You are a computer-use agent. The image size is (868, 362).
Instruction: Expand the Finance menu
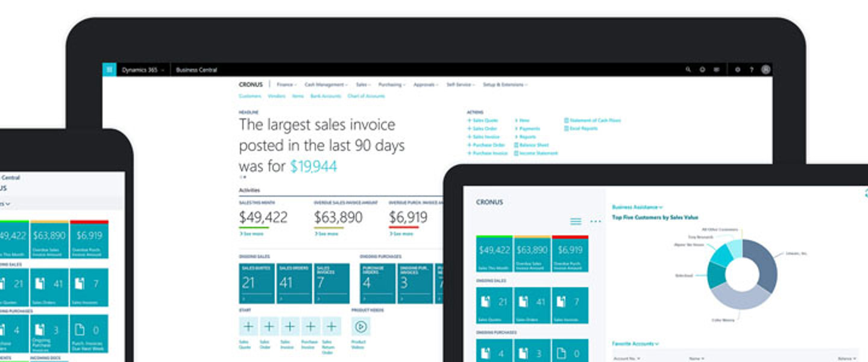click(286, 85)
